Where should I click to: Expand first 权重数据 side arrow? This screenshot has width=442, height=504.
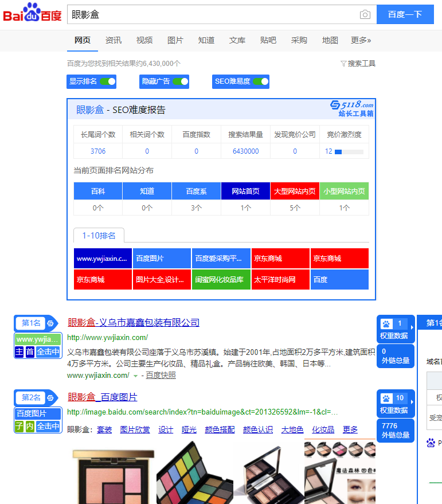coord(412,327)
